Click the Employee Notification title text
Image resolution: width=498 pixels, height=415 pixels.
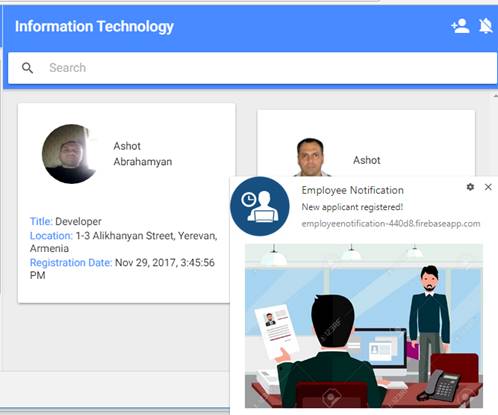click(352, 190)
